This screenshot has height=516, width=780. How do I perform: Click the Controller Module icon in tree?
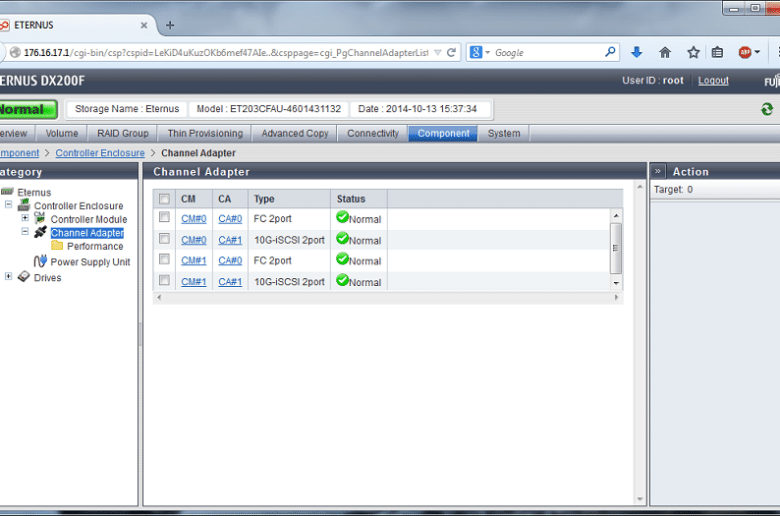pos(40,218)
